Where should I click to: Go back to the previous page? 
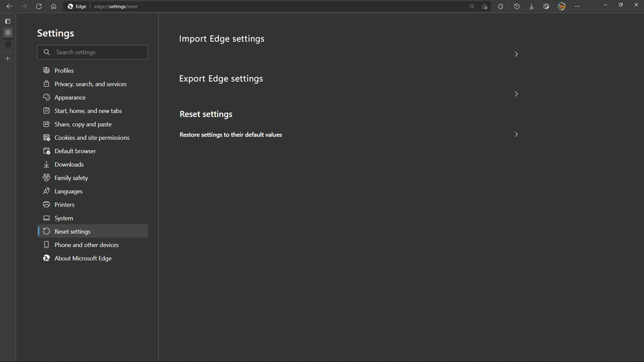point(9,6)
